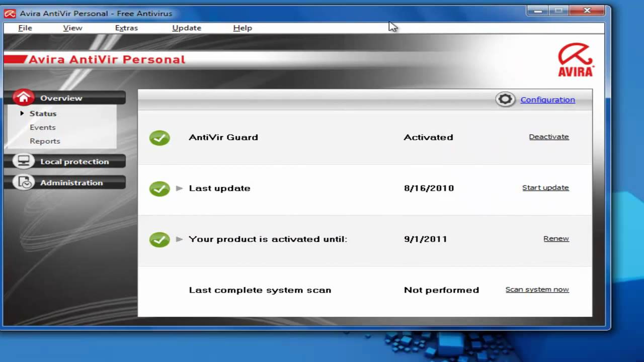Open the View menu
The width and height of the screenshot is (644, 362).
72,28
